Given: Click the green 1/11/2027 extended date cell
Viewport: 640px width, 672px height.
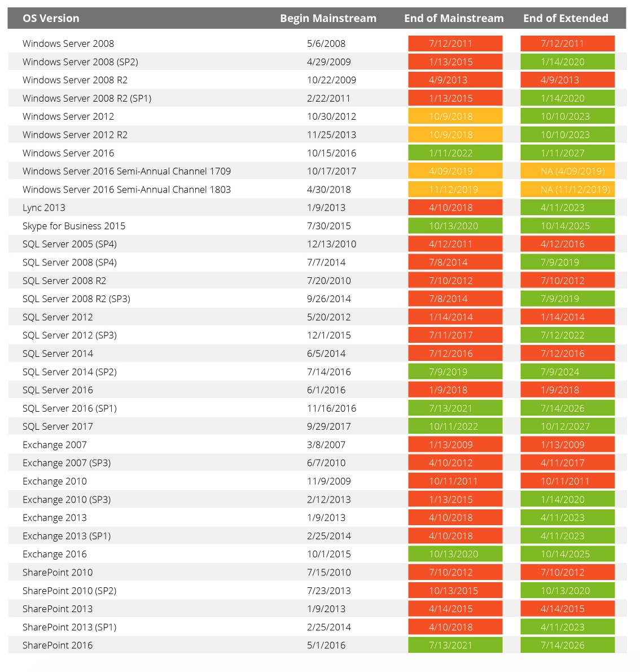Looking at the screenshot, I should [x=567, y=153].
